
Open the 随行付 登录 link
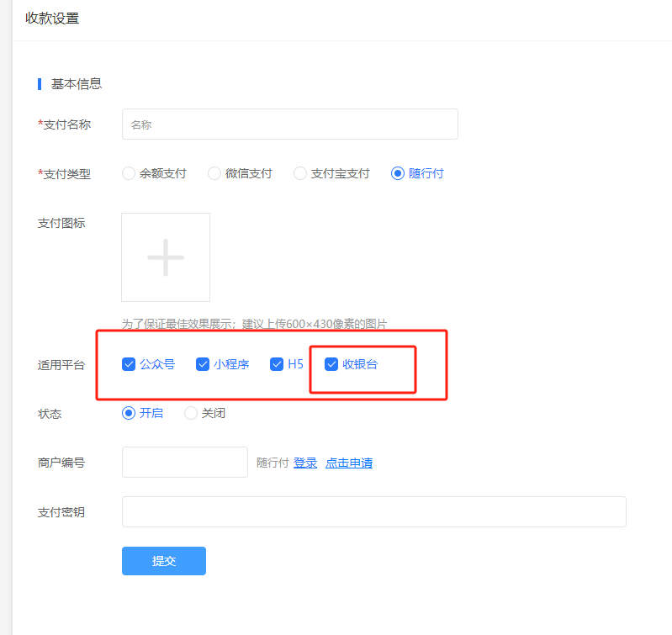coord(305,463)
